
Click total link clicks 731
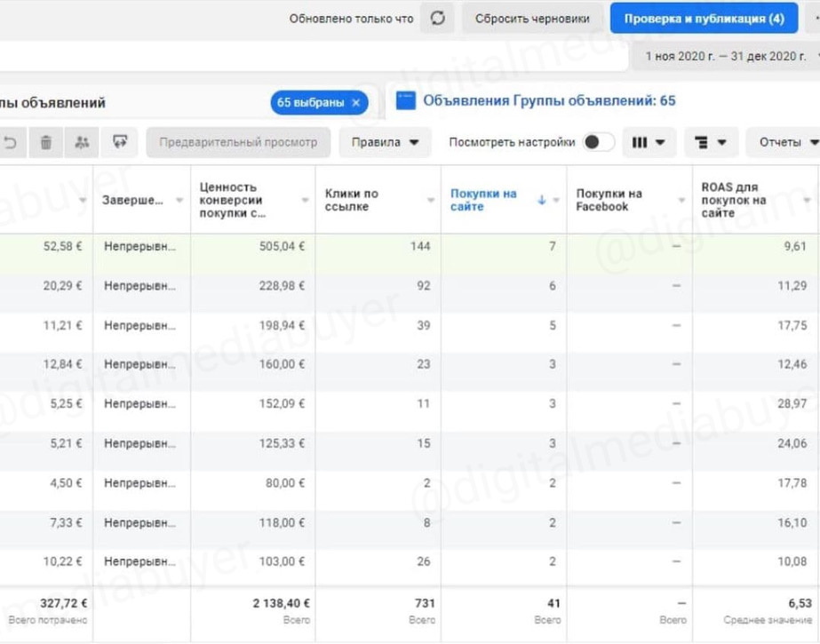tap(425, 603)
